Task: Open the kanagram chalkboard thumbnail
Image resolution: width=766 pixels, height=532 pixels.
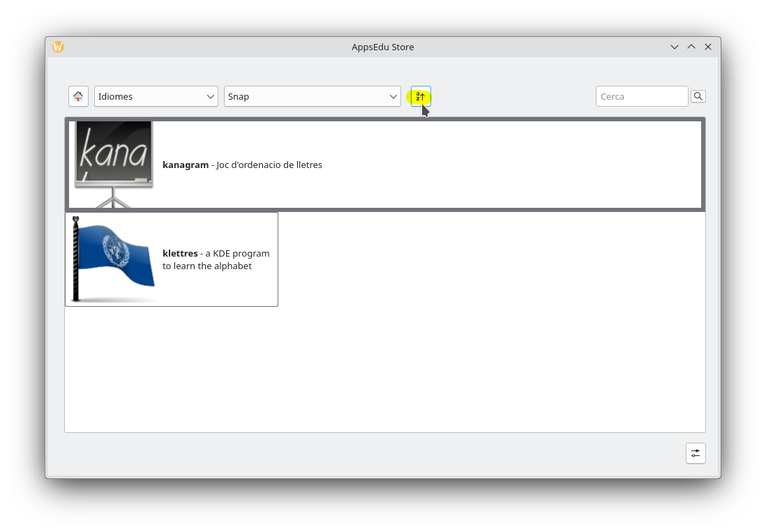Action: [x=113, y=165]
